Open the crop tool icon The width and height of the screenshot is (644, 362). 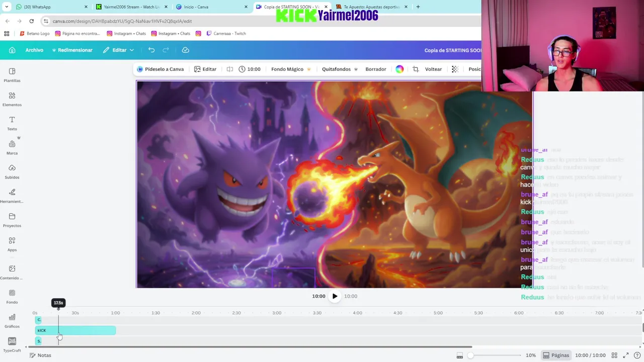click(x=416, y=69)
